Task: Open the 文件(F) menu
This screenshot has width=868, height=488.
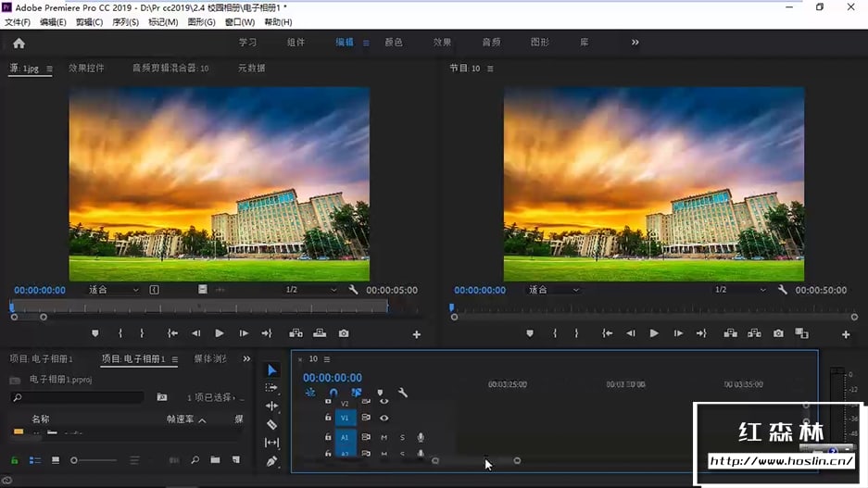Action: click(18, 22)
